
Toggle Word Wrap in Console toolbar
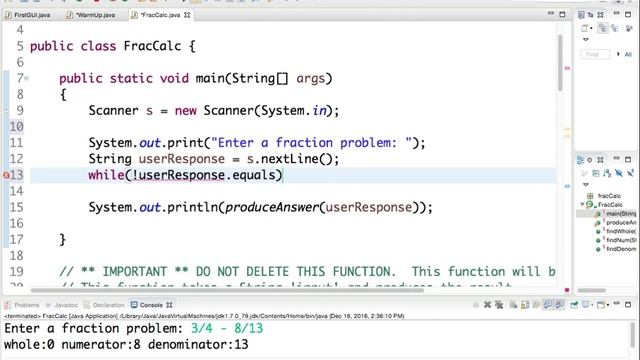(536, 305)
